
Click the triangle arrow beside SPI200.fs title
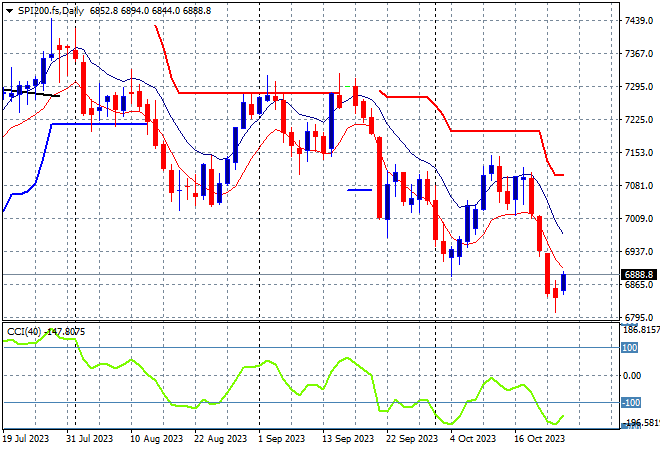tap(9, 11)
